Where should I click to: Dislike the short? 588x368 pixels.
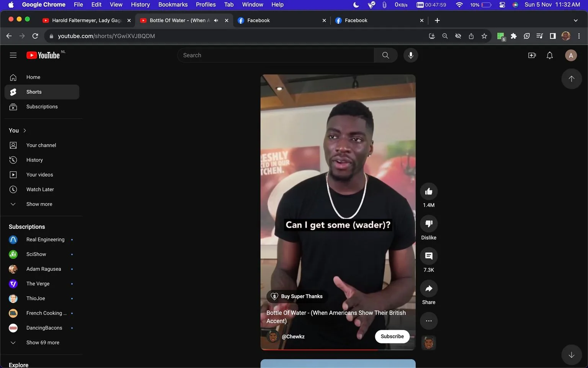coord(428,223)
